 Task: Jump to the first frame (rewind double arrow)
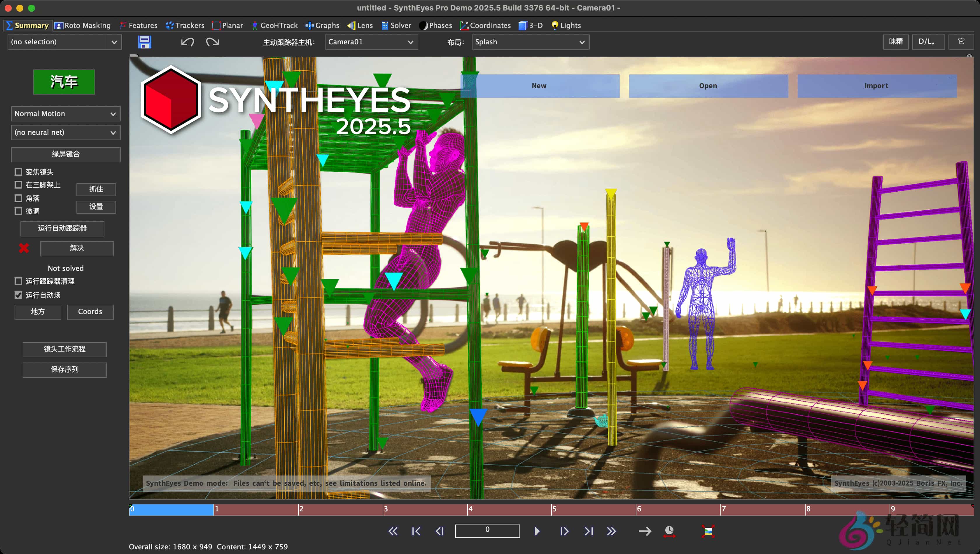coord(393,531)
